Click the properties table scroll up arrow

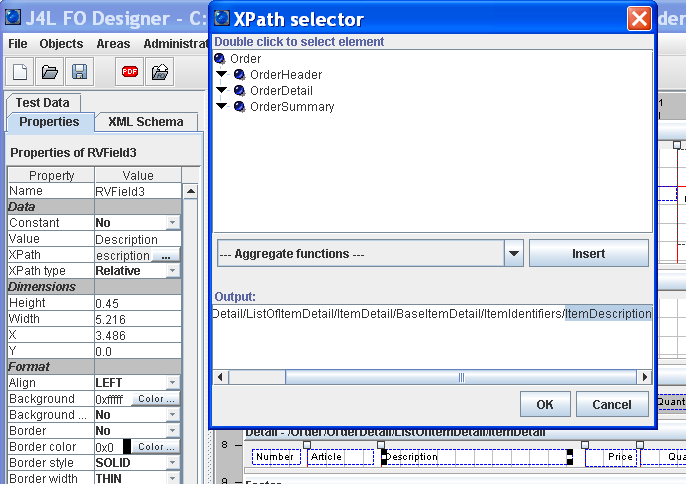point(190,191)
